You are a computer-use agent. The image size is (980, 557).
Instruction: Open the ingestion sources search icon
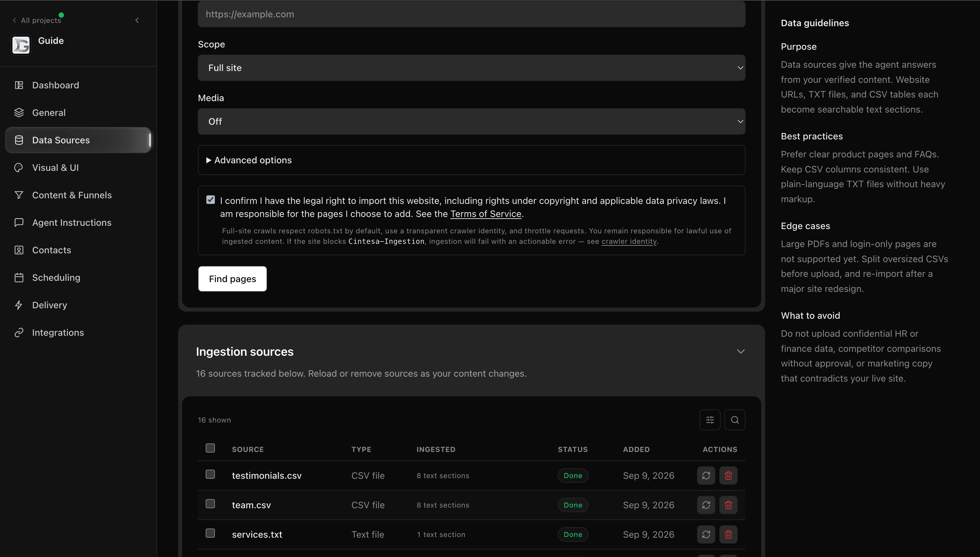[735, 420]
